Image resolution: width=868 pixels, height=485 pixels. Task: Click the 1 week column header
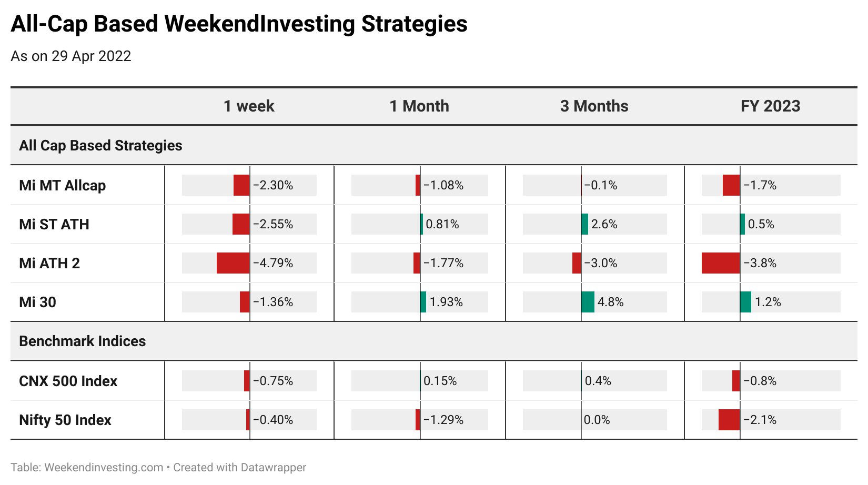point(249,106)
